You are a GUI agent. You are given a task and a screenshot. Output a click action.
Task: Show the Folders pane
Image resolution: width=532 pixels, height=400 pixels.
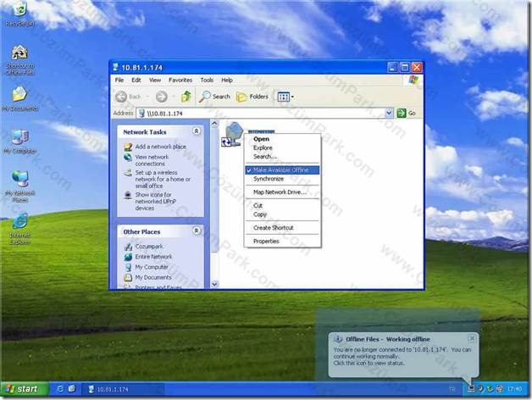(252, 97)
